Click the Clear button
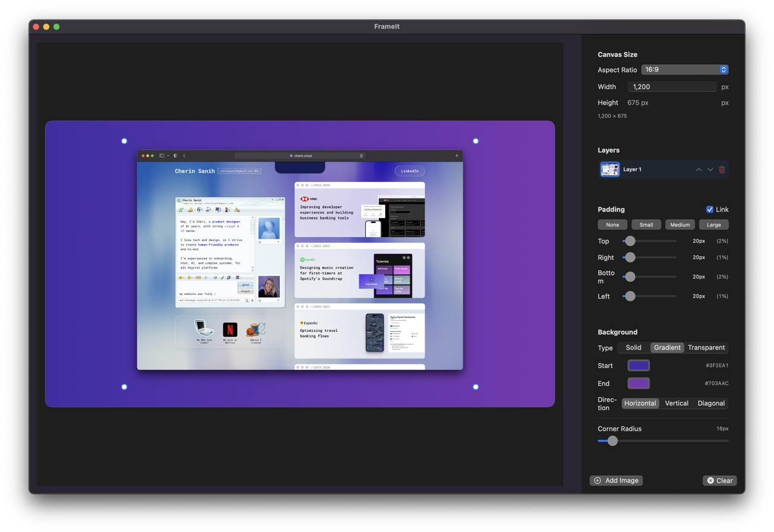 720,481
